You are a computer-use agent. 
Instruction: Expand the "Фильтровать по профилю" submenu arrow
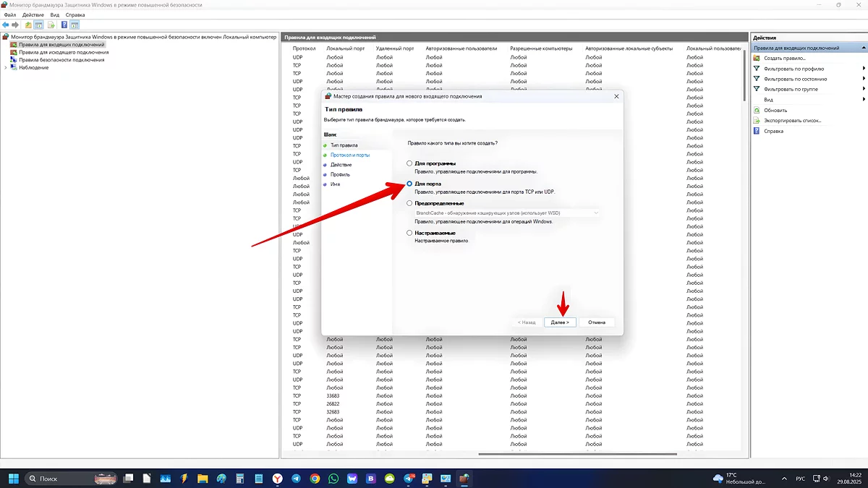[x=864, y=69]
